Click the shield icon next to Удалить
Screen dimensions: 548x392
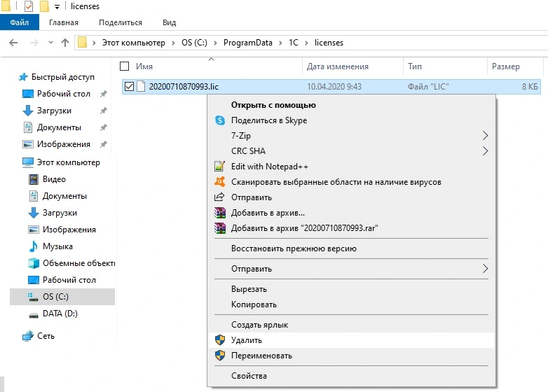coord(220,340)
